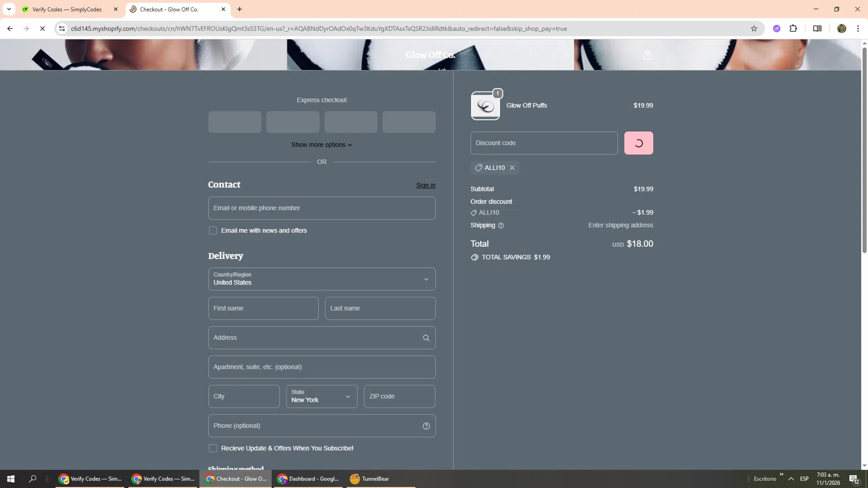Open phone number help icon
This screenshot has width=868, height=488.
[x=426, y=426]
